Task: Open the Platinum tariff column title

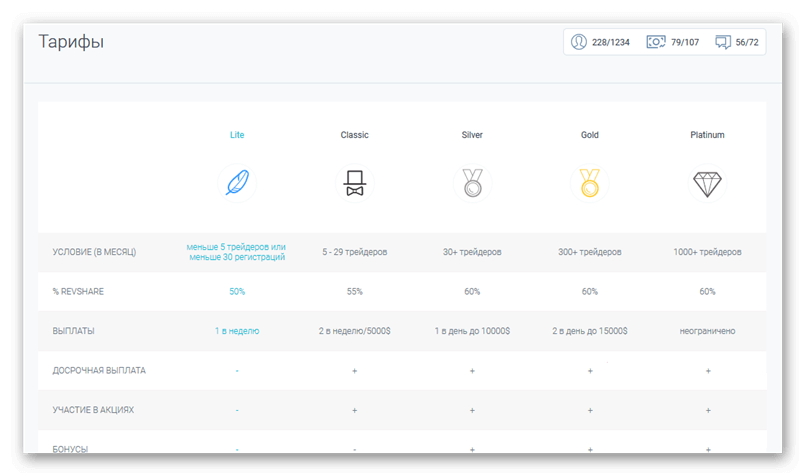Action: 707,135
